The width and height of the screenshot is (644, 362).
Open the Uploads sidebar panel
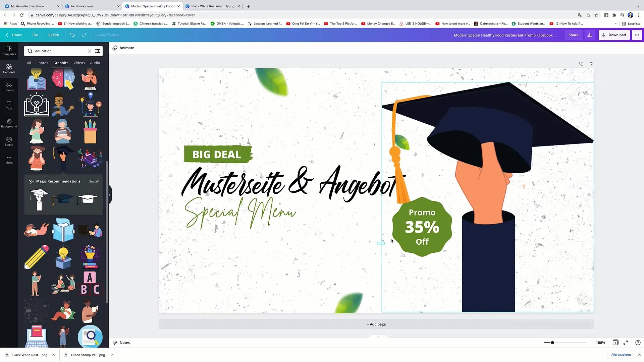pyautogui.click(x=9, y=87)
